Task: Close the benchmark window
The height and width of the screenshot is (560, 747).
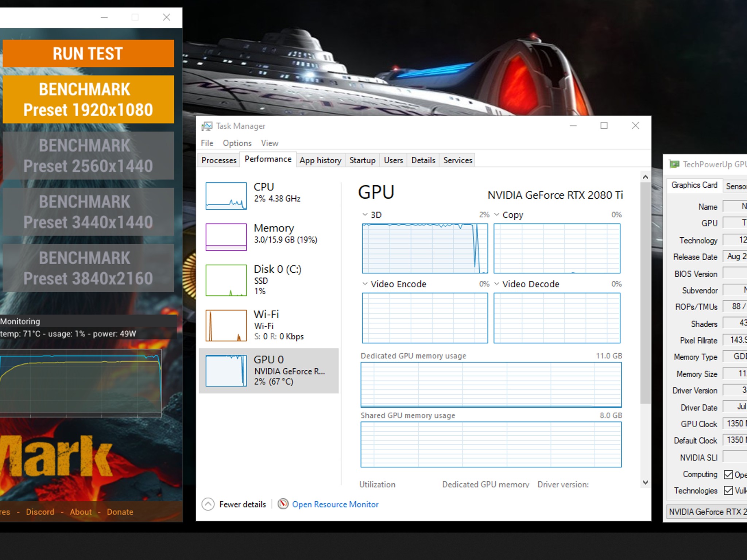Action: pos(166,17)
